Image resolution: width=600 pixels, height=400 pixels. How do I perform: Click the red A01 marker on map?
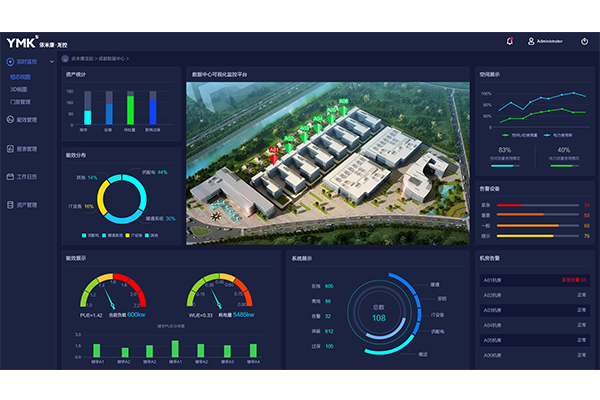pyautogui.click(x=274, y=152)
